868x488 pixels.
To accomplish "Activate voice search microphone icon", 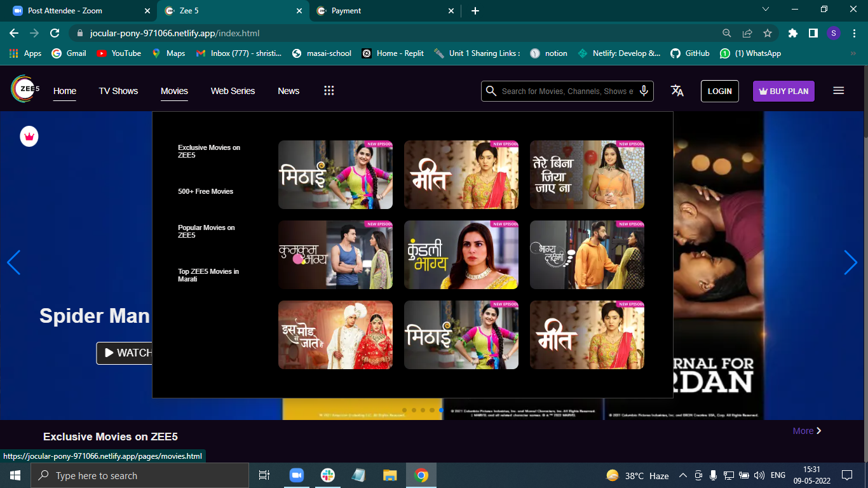I will (x=644, y=91).
